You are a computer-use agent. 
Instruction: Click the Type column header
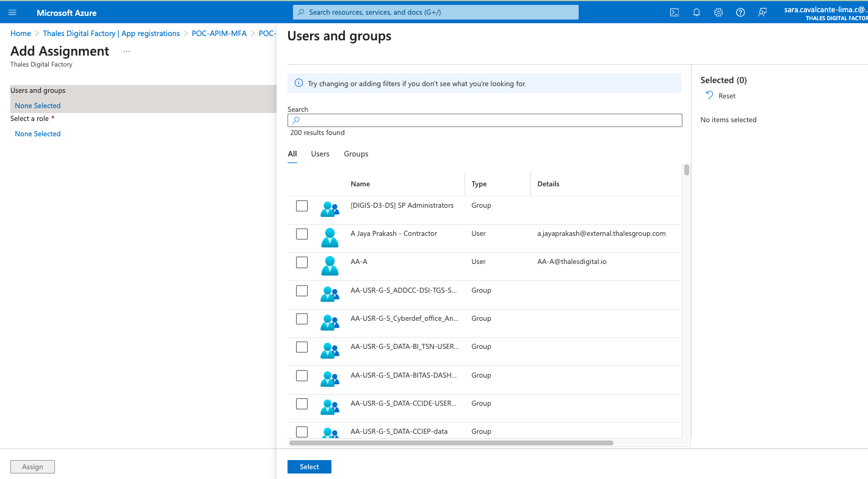coord(479,184)
